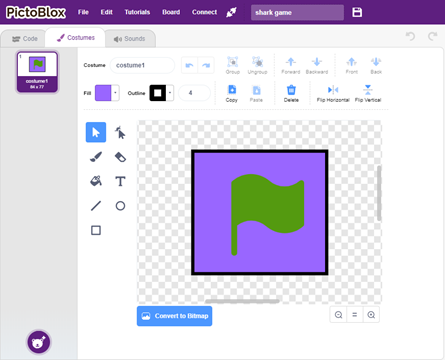
Task: Select the Reshape tool
Action: click(120, 132)
